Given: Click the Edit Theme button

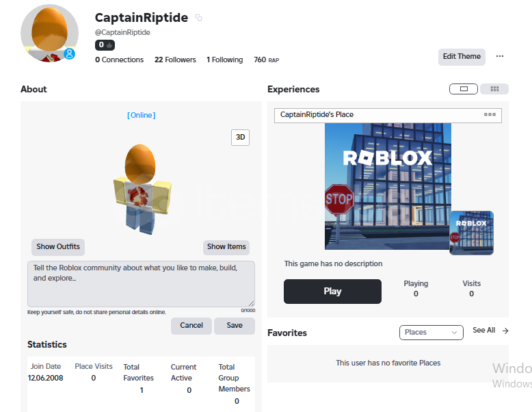Looking at the screenshot, I should click(x=462, y=57).
